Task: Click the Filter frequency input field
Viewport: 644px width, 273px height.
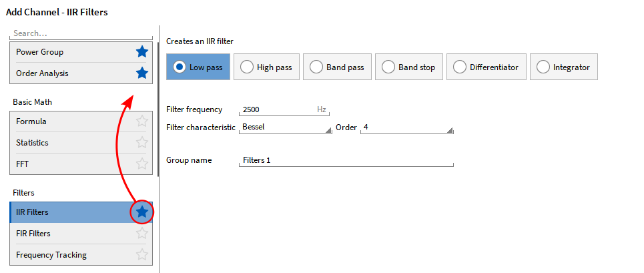Action: (x=277, y=109)
